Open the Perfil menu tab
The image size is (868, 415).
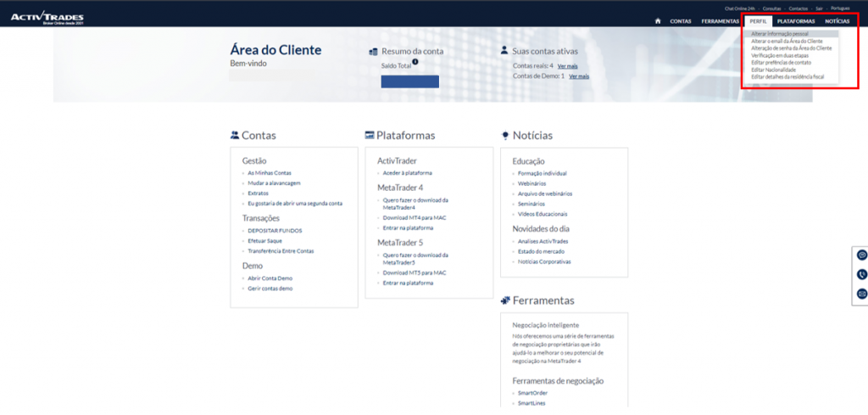coord(758,21)
